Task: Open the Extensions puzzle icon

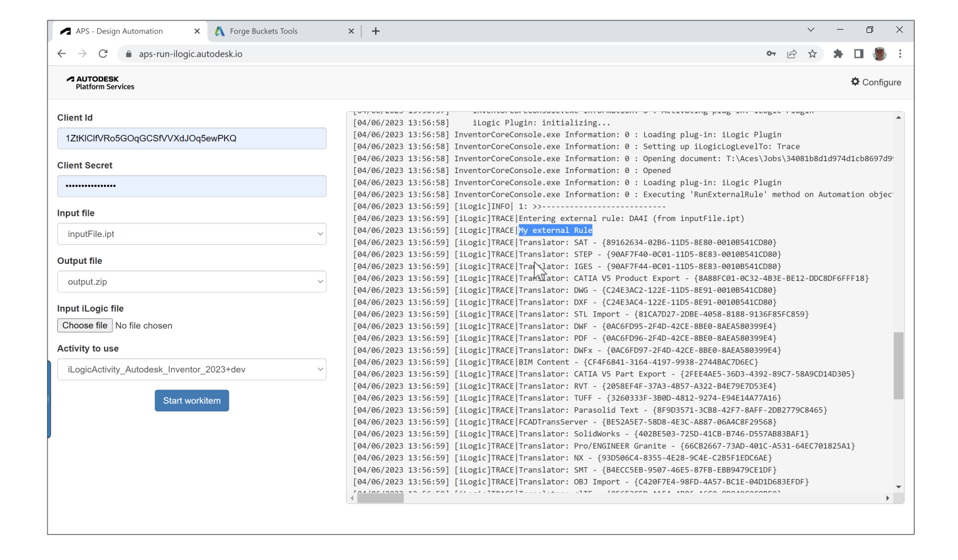Action: 838,54
